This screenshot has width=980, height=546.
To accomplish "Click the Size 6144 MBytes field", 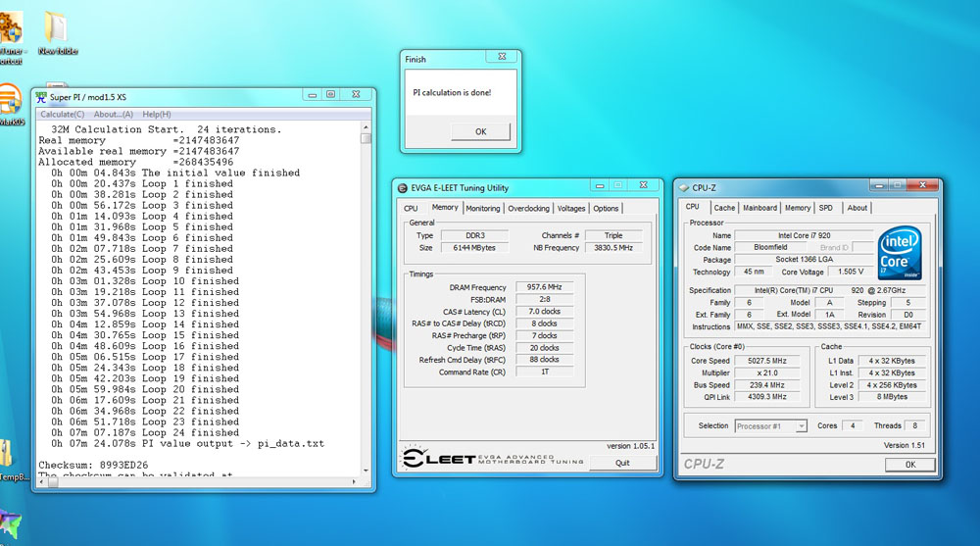I will click(474, 248).
